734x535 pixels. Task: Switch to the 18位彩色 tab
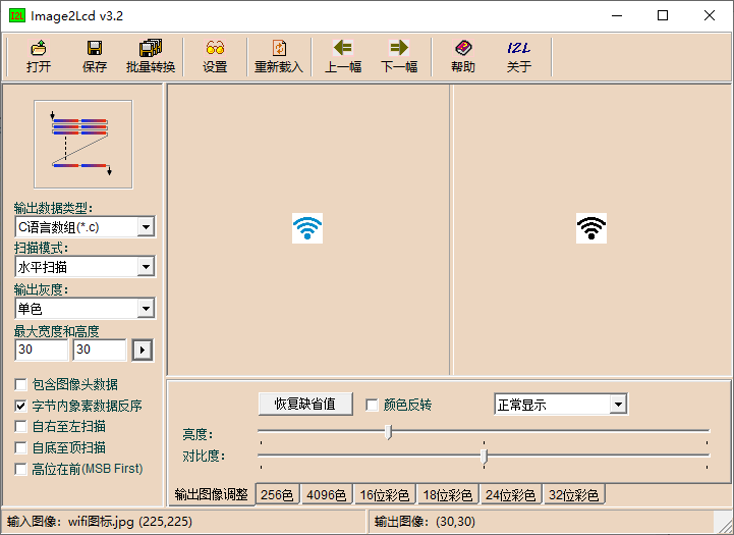tap(448, 495)
